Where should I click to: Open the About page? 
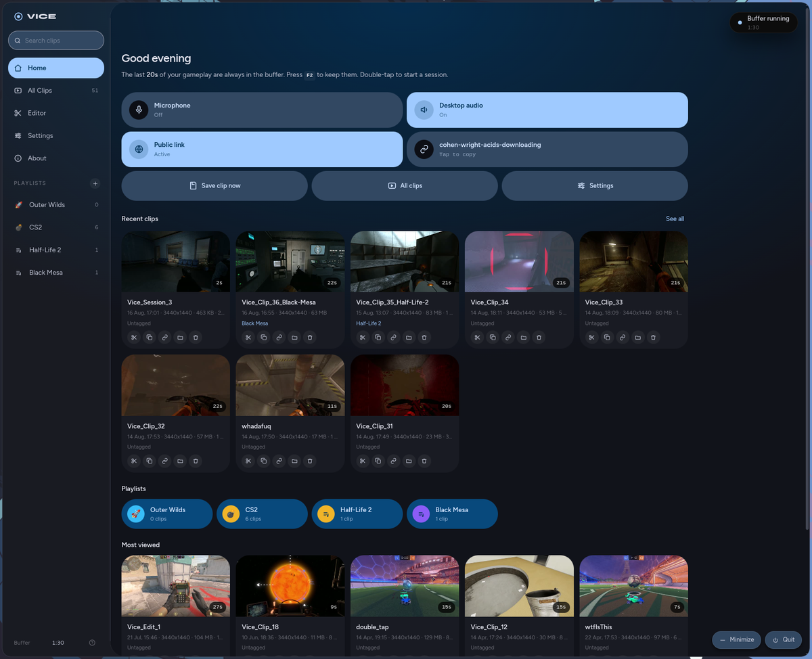coord(56,158)
